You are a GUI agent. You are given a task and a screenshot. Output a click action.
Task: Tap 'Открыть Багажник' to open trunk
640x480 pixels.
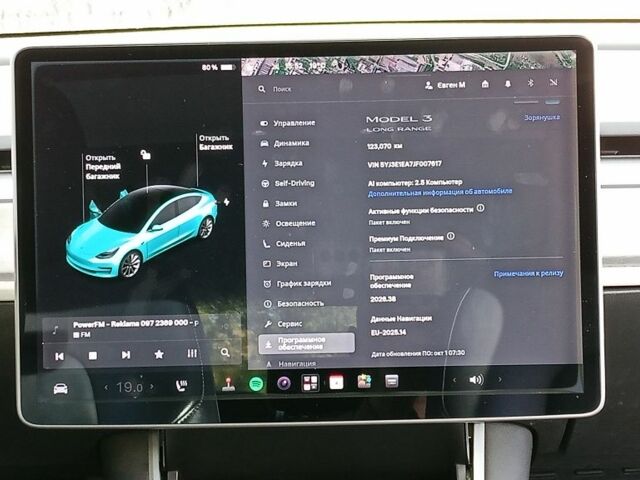[216, 142]
